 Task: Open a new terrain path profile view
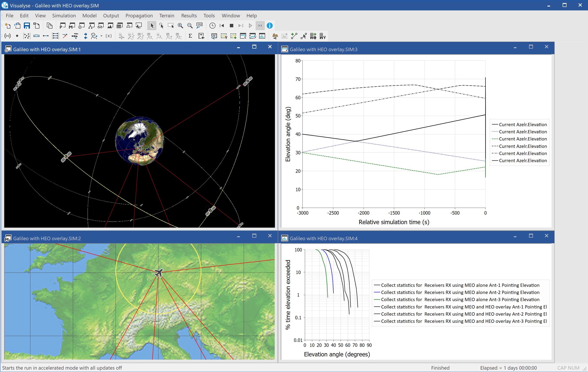click(x=110, y=26)
